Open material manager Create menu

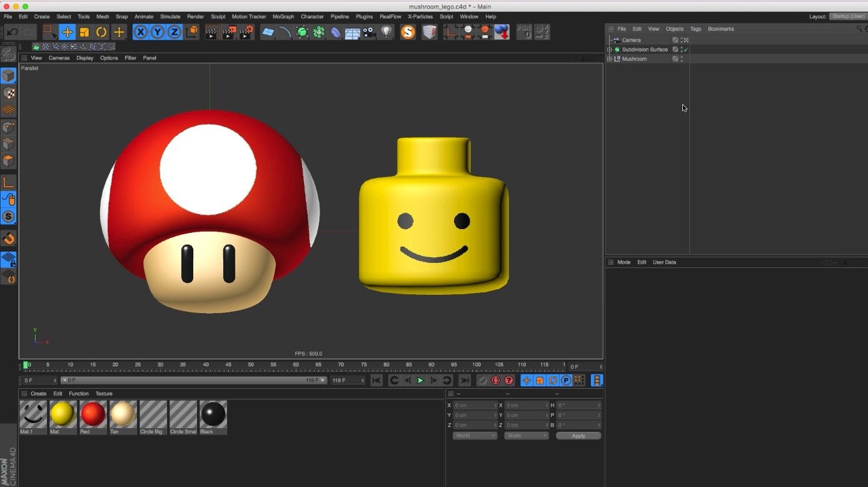click(39, 394)
